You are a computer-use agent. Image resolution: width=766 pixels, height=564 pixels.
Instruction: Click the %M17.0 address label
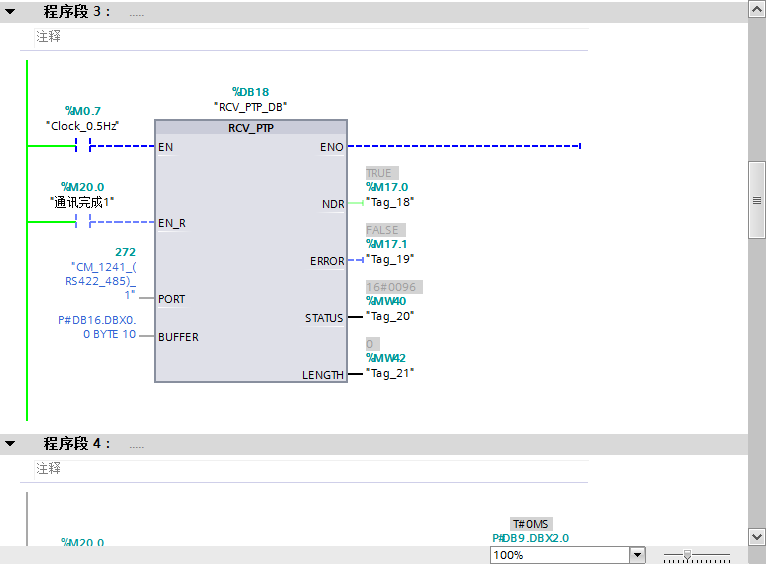tap(387, 187)
